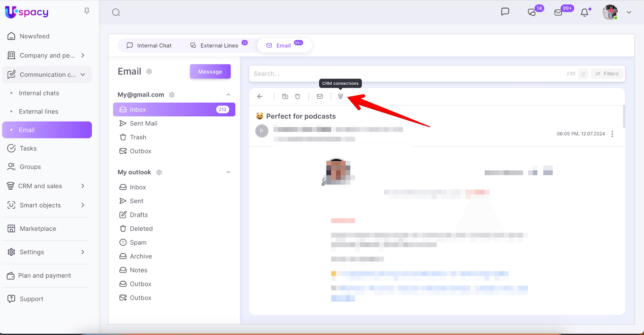
Task: Click the mark as unread envelope icon
Action: coord(320,97)
